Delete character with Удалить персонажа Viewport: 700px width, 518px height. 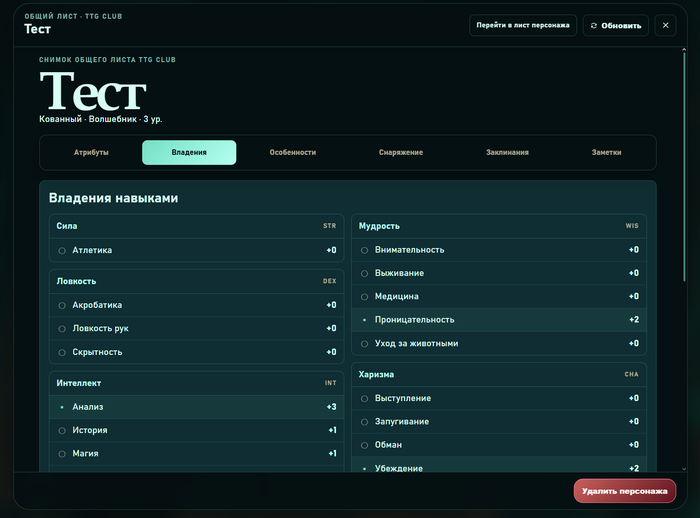tap(625, 491)
